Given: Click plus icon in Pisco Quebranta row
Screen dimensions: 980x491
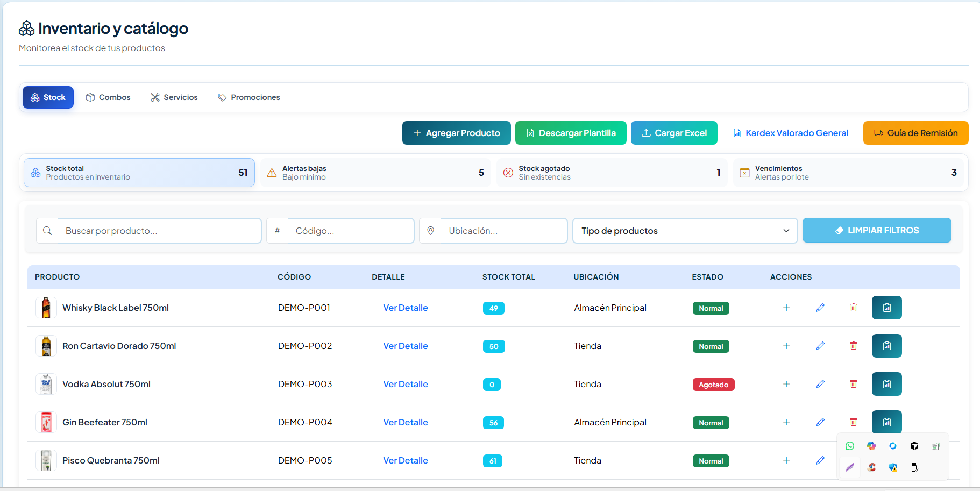Looking at the screenshot, I should (786, 460).
